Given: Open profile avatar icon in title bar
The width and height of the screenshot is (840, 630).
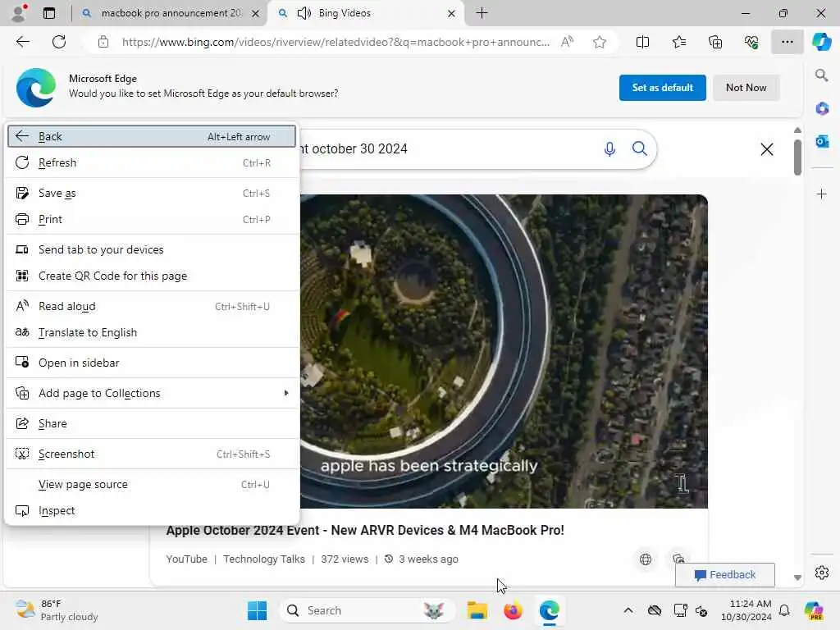Looking at the screenshot, I should click(18, 13).
